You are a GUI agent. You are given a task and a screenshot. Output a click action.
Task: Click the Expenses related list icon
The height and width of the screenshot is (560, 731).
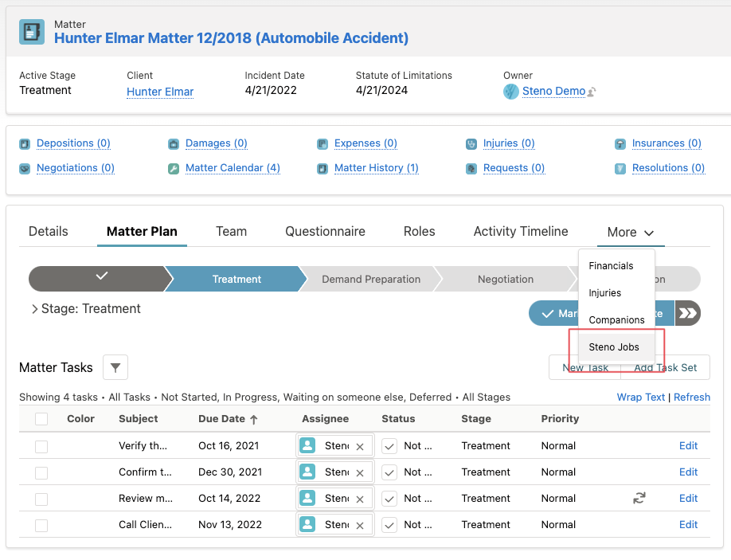322,144
